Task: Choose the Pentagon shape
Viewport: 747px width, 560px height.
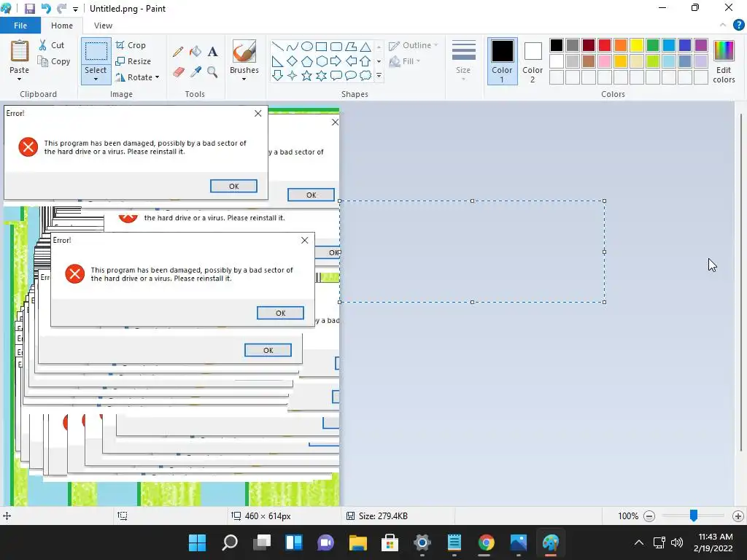Action: tap(307, 61)
